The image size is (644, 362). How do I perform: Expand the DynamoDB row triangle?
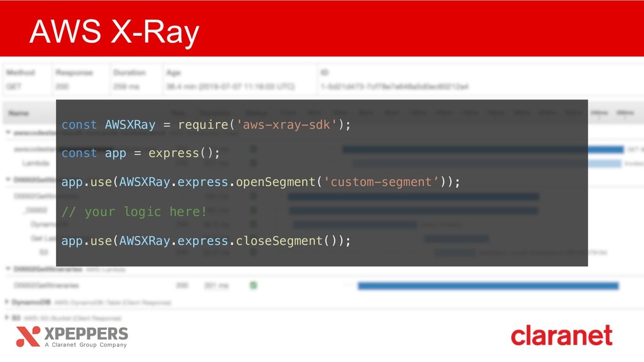7,302
